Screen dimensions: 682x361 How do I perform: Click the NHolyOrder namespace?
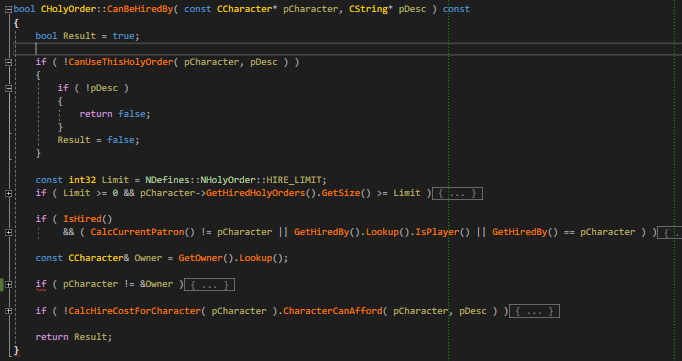pyautogui.click(x=228, y=180)
